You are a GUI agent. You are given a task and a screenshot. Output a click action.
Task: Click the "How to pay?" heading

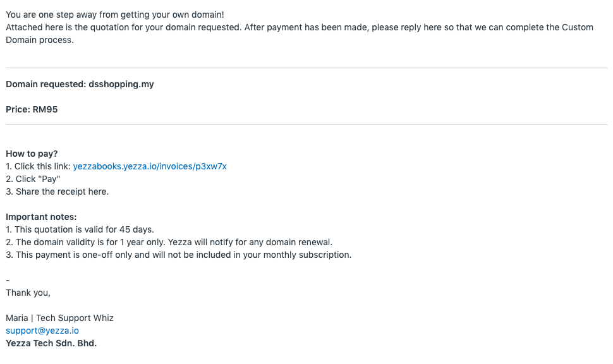pos(32,154)
